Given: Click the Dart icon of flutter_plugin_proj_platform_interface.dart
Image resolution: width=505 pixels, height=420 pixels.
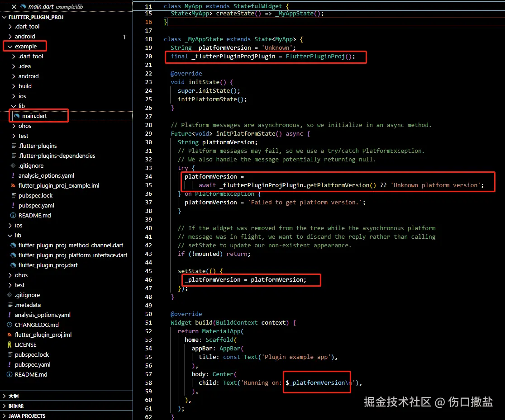Looking at the screenshot, I should pos(13,255).
